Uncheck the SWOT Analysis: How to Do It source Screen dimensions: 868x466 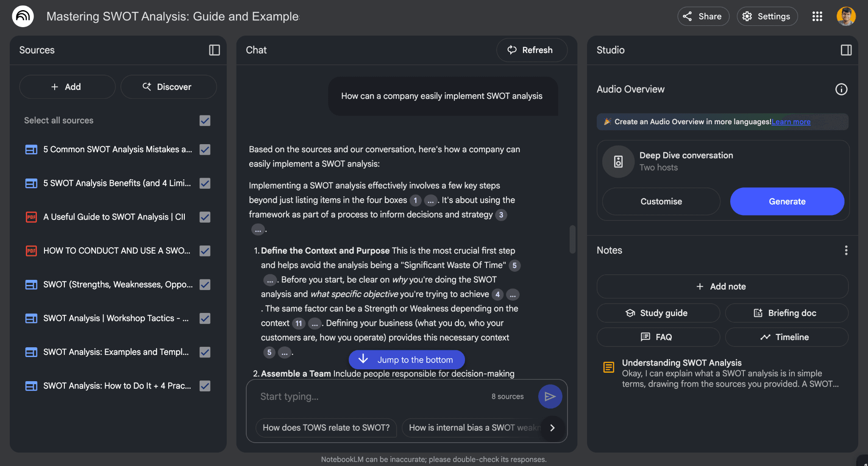coord(205,386)
